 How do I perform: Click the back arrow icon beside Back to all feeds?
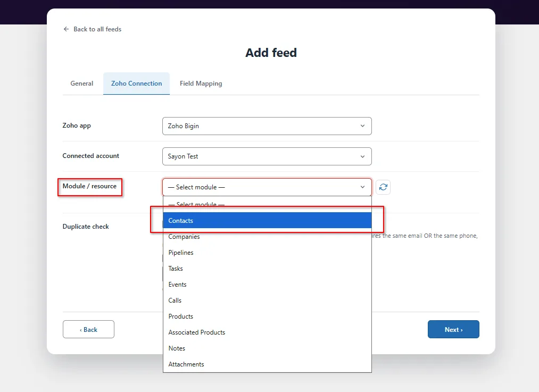(66, 29)
